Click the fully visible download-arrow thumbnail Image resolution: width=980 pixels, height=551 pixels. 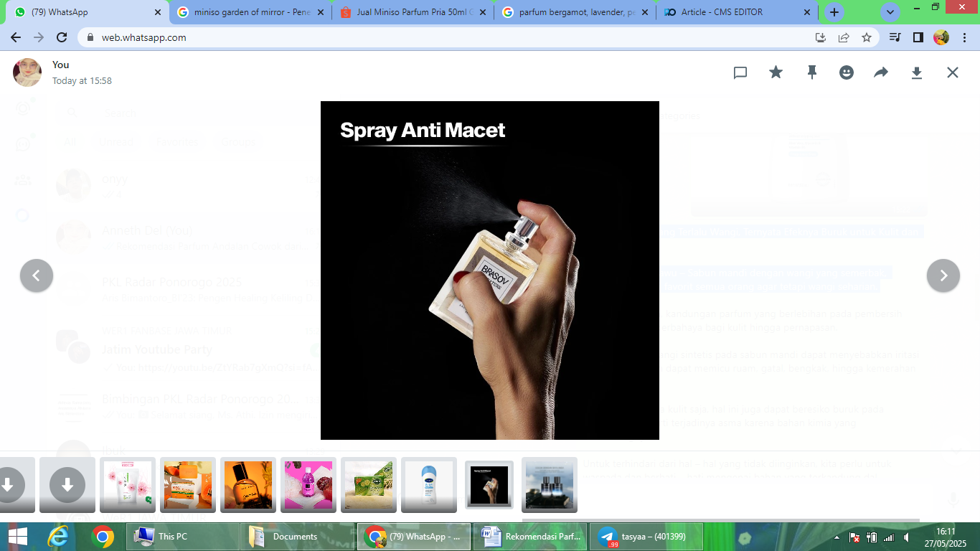(x=67, y=485)
